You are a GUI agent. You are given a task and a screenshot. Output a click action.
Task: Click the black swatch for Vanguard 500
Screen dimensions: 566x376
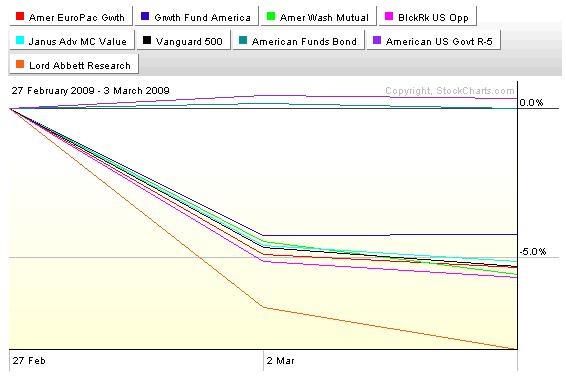point(147,40)
